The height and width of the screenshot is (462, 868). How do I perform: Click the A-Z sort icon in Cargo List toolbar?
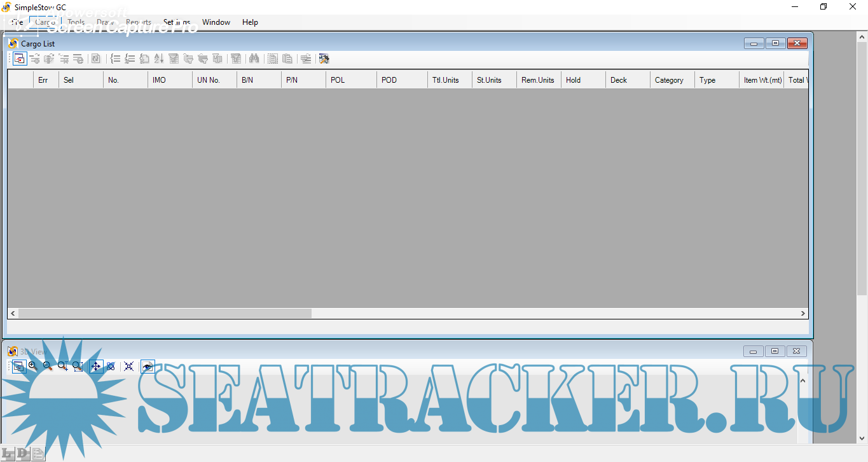point(159,59)
